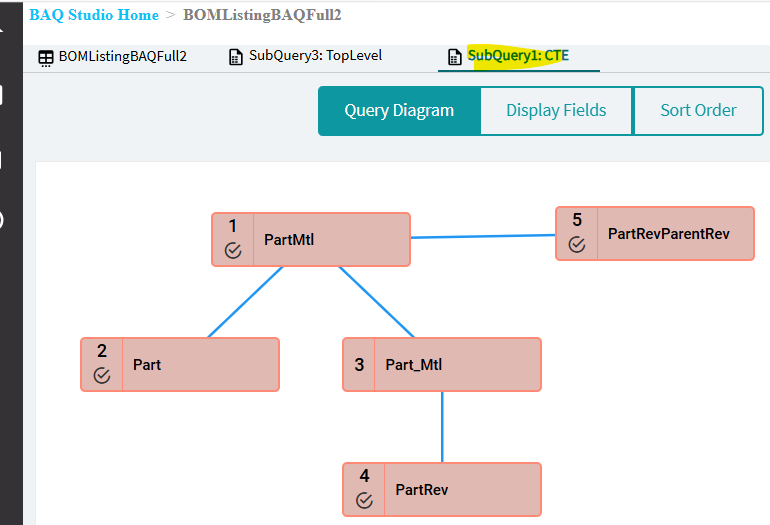The image size is (770, 525).
Task: Click the table icon beside BOMListingBAQFull2 tab
Action: tap(46, 58)
